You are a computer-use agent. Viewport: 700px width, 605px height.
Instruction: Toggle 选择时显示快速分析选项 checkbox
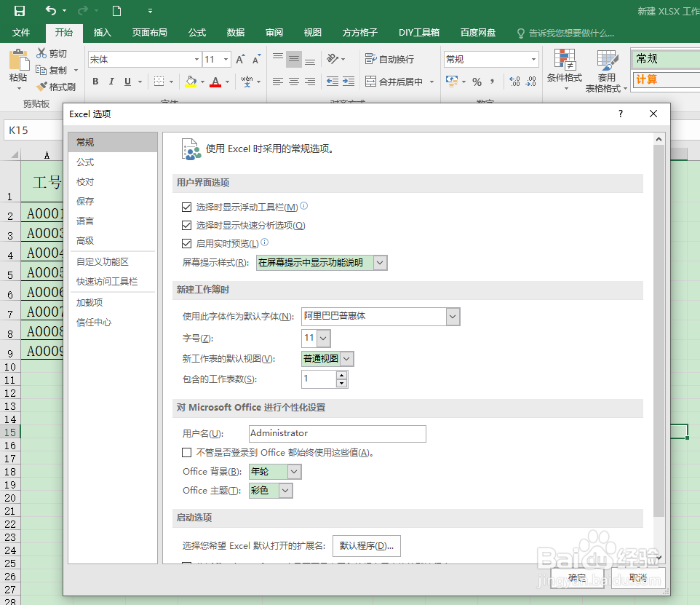click(x=186, y=225)
